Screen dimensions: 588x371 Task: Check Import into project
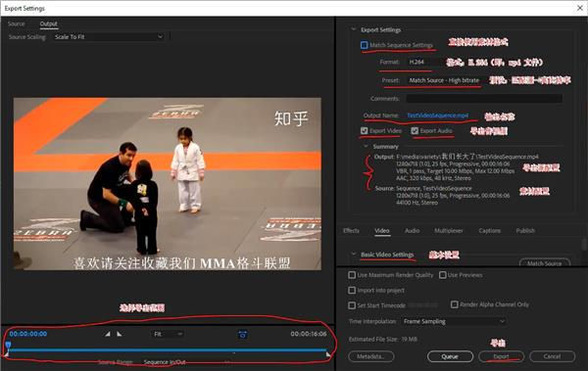(352, 290)
